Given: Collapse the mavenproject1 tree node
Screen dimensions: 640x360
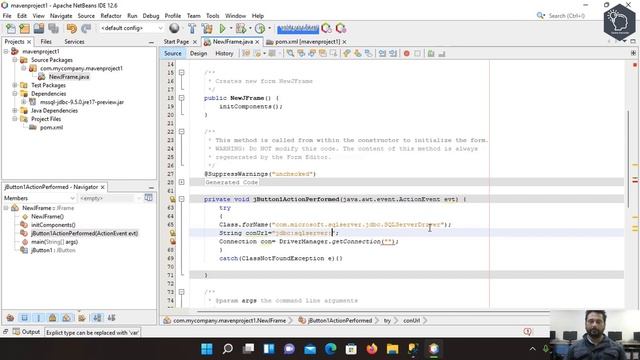Looking at the screenshot, I should coord(6,51).
